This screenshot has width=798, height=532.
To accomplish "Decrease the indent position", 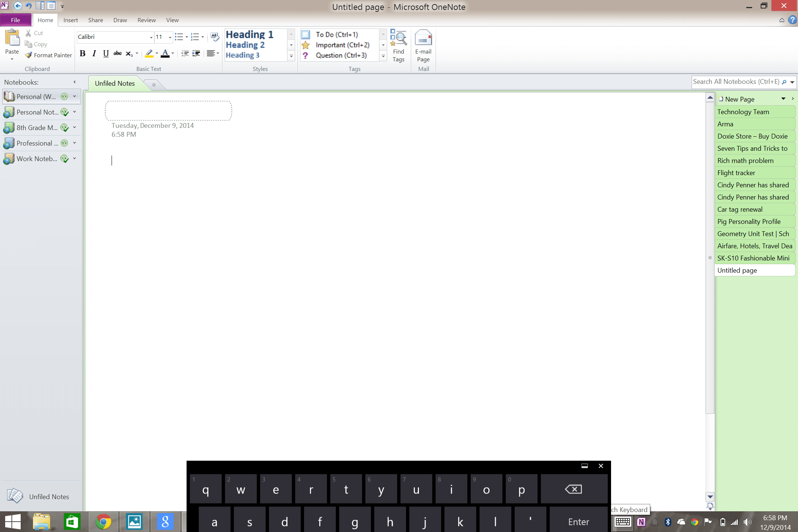I will [x=185, y=54].
